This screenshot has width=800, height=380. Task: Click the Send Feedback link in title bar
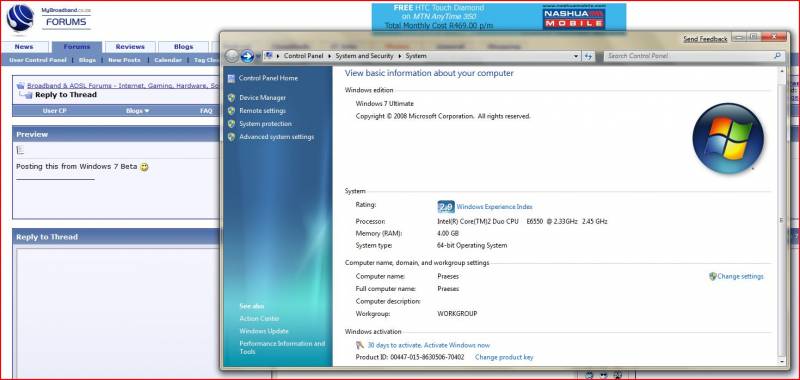(x=705, y=39)
